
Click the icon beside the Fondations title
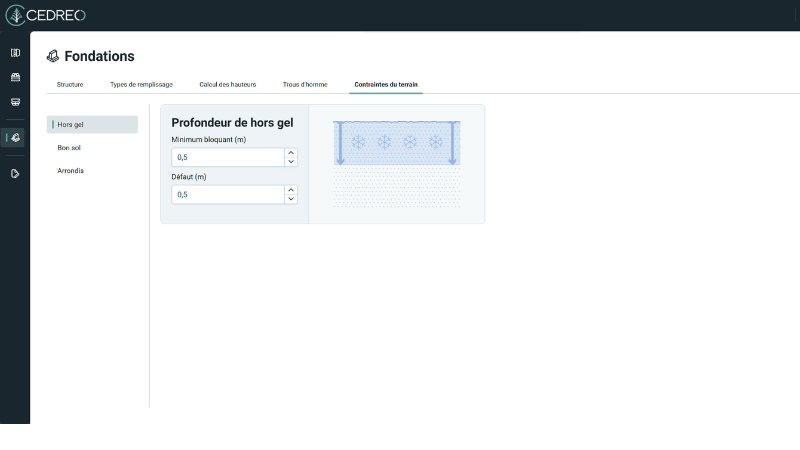click(53, 56)
